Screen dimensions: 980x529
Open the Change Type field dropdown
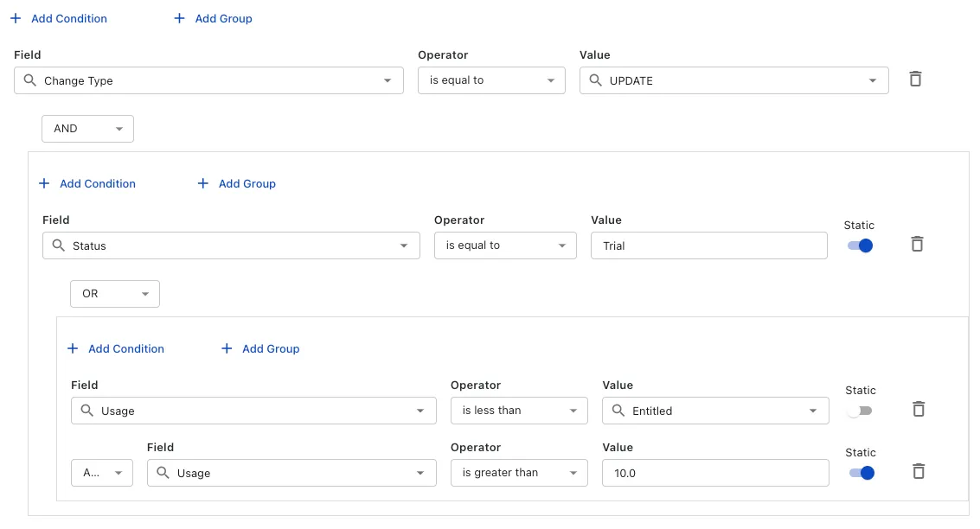click(208, 80)
